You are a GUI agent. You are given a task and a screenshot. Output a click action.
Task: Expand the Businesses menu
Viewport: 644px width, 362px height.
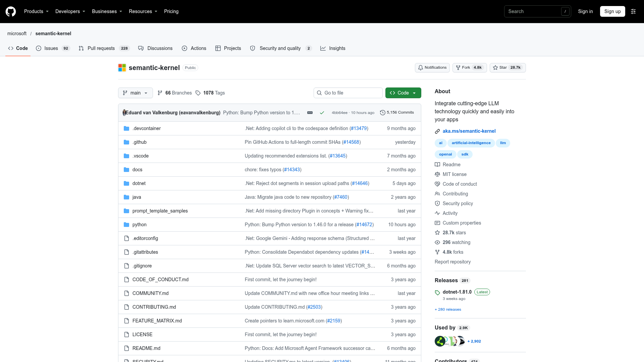coord(107,11)
